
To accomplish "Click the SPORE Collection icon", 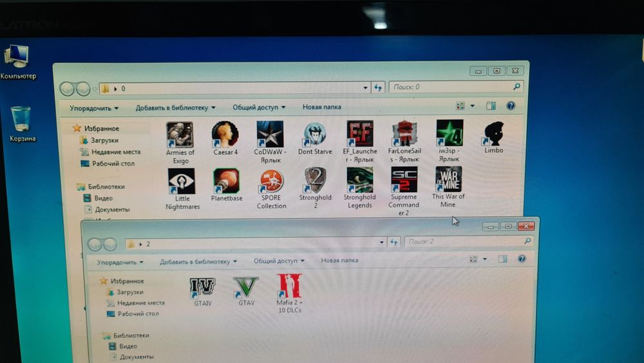I will coord(271,181).
